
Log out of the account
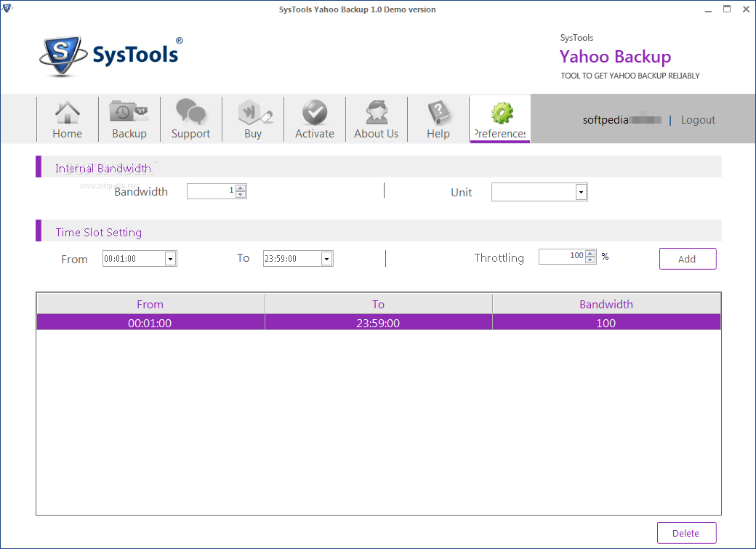(698, 120)
